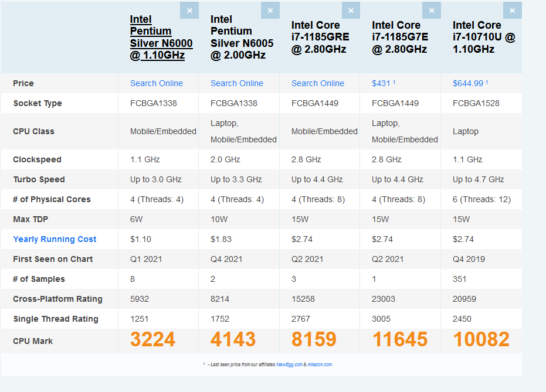Select single thread rating 3005

pyautogui.click(x=381, y=319)
